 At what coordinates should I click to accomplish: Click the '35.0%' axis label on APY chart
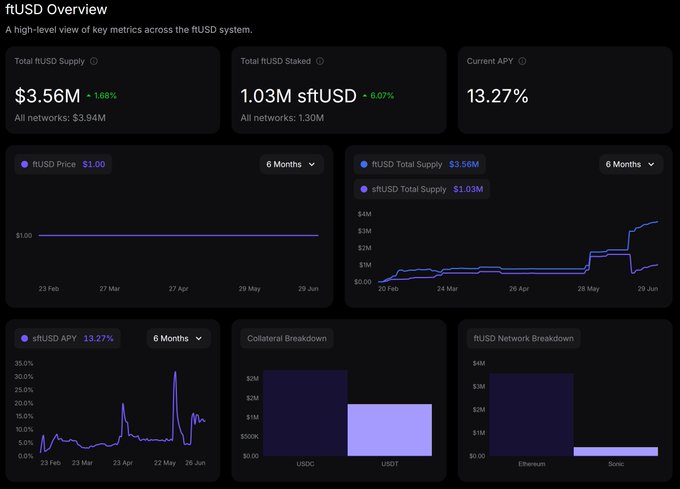pyautogui.click(x=24, y=363)
